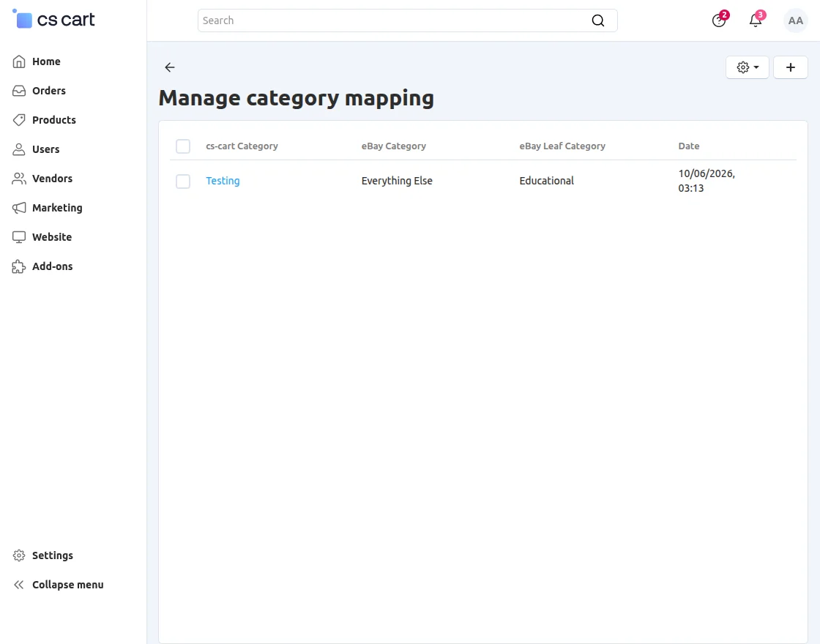The image size is (820, 644).
Task: Click the Everything Else cell
Action: point(396,181)
